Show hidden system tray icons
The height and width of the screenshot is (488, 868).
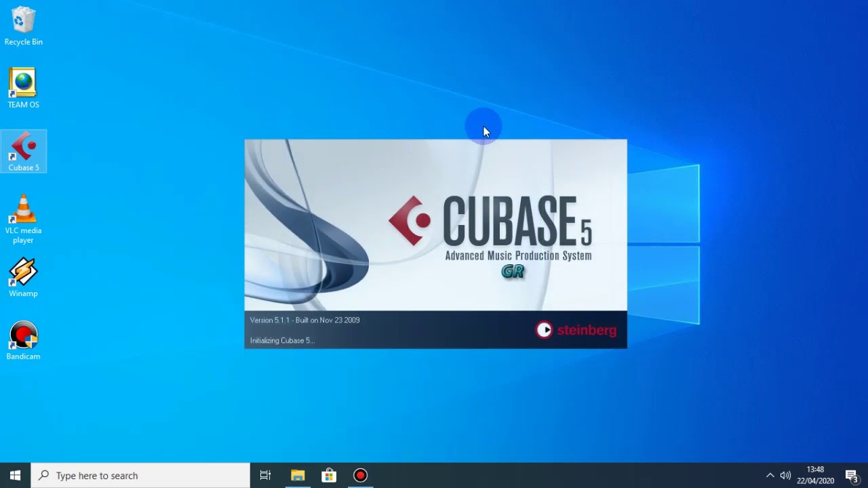coord(770,475)
